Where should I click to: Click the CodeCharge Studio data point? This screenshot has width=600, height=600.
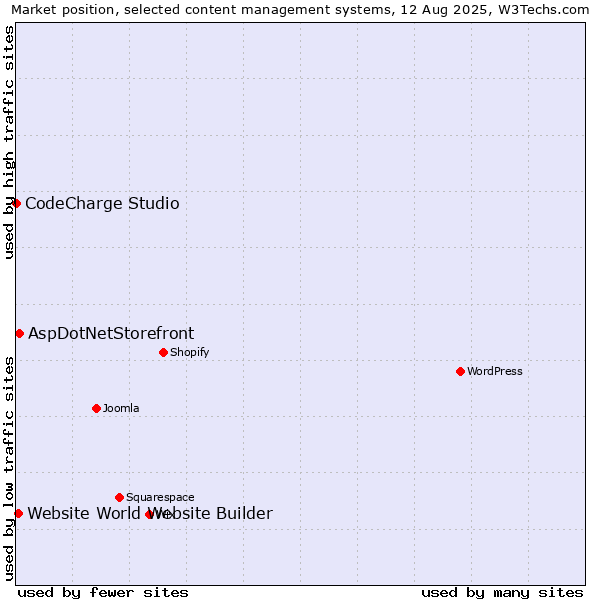click(16, 203)
